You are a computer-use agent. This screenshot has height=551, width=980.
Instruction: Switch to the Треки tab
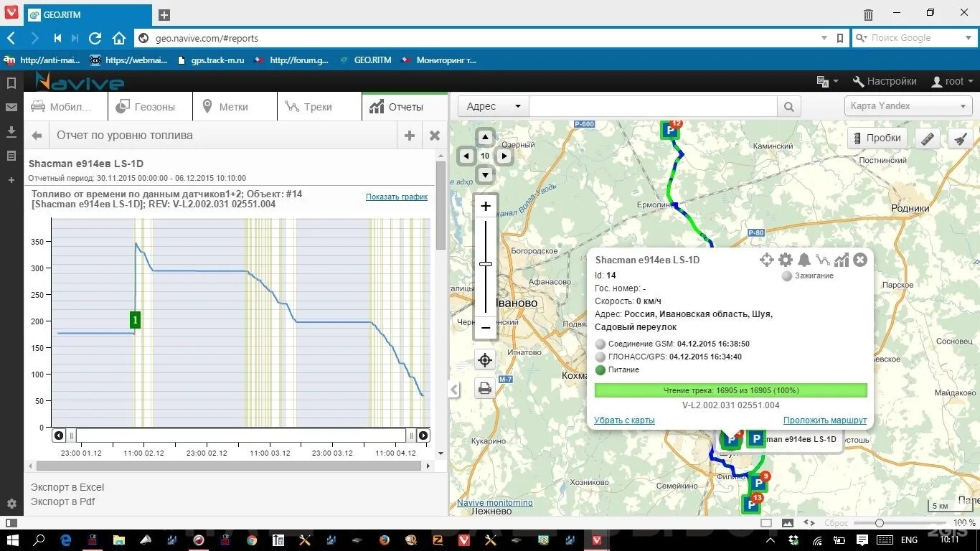tap(319, 107)
